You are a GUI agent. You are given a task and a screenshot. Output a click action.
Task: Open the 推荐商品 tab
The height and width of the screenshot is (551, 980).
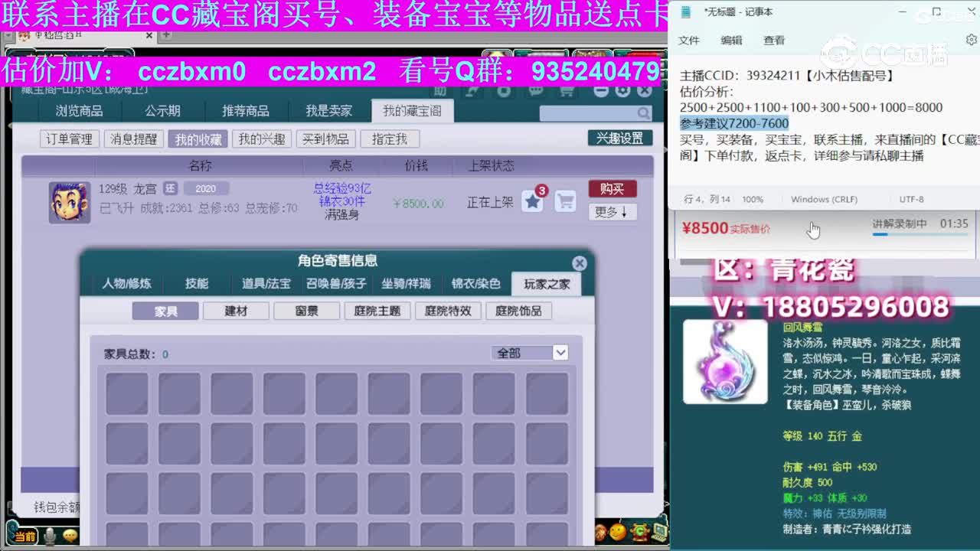pyautogui.click(x=245, y=111)
